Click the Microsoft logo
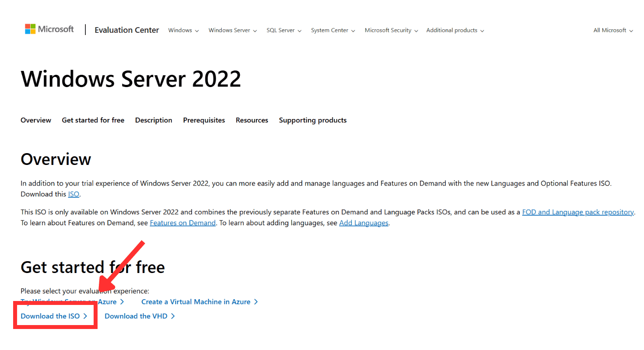This screenshot has height=350, width=644. 49,29
